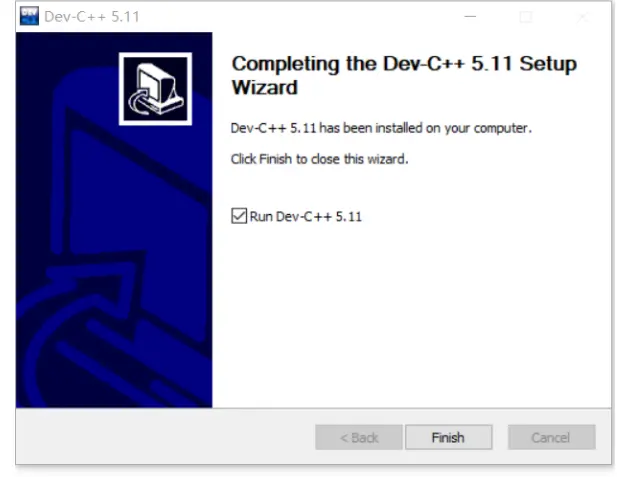Click the "Run Dev-C++ 5.11" checkbox label
The width and height of the screenshot is (617, 477).
click(x=306, y=216)
